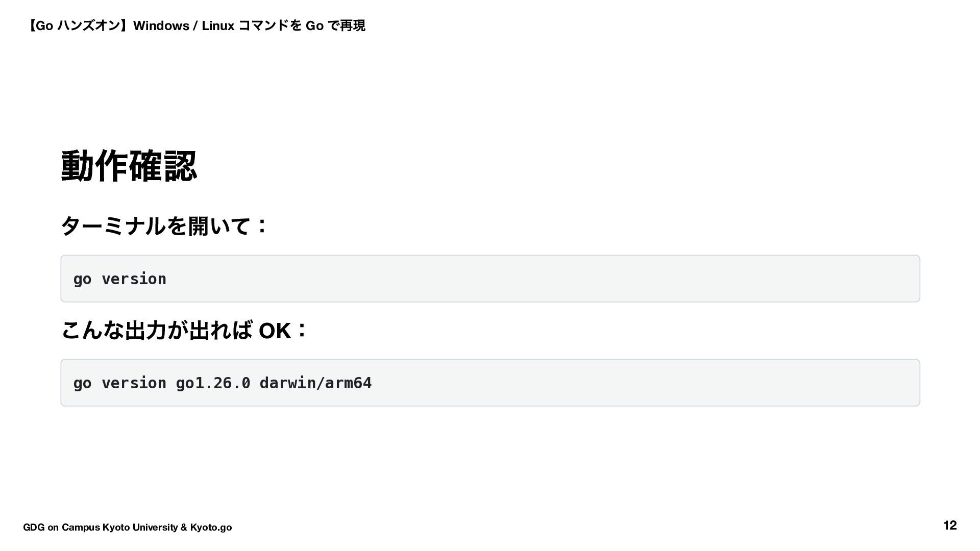Click the header phrase Go で再現
Image resolution: width=980 pixels, height=551 pixels.
[x=335, y=26]
